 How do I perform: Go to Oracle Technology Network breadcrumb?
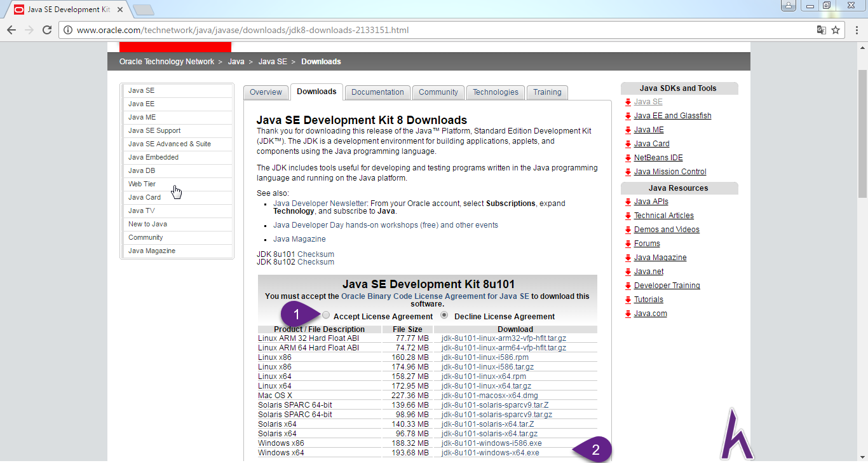point(167,62)
